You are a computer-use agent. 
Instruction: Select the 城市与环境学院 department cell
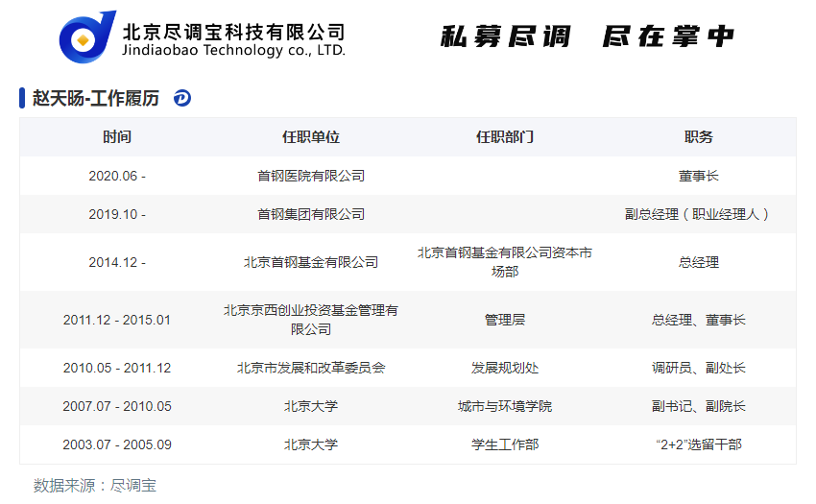click(x=505, y=406)
